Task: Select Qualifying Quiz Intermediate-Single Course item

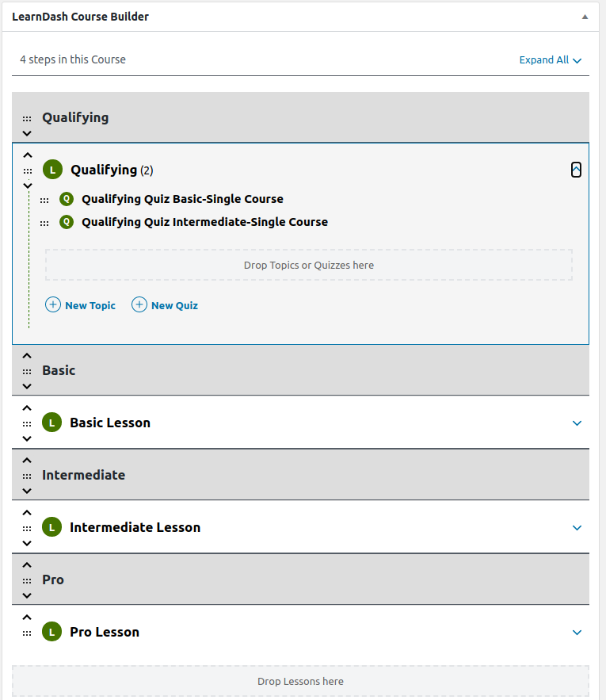Action: [x=204, y=222]
